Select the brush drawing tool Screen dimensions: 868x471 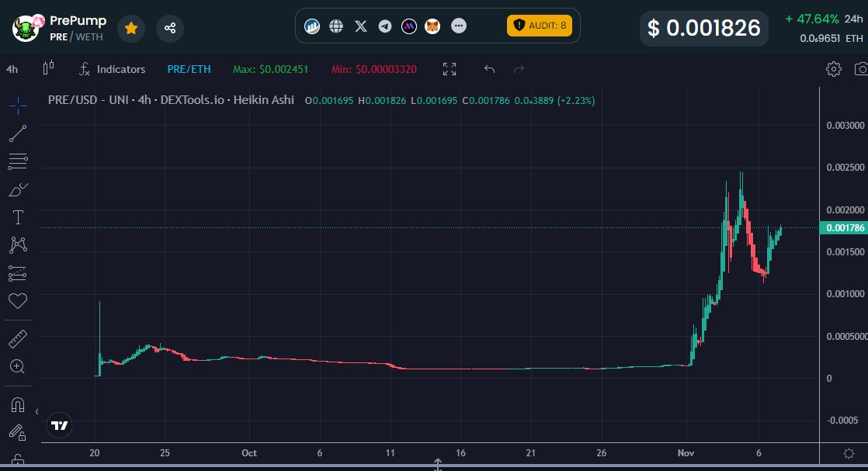pos(19,189)
